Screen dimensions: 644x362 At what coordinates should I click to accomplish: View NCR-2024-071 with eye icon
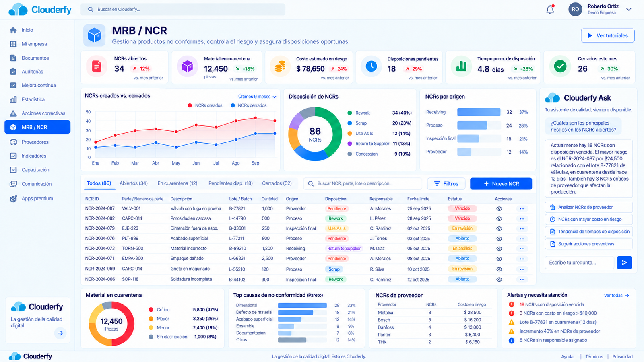coord(499,259)
